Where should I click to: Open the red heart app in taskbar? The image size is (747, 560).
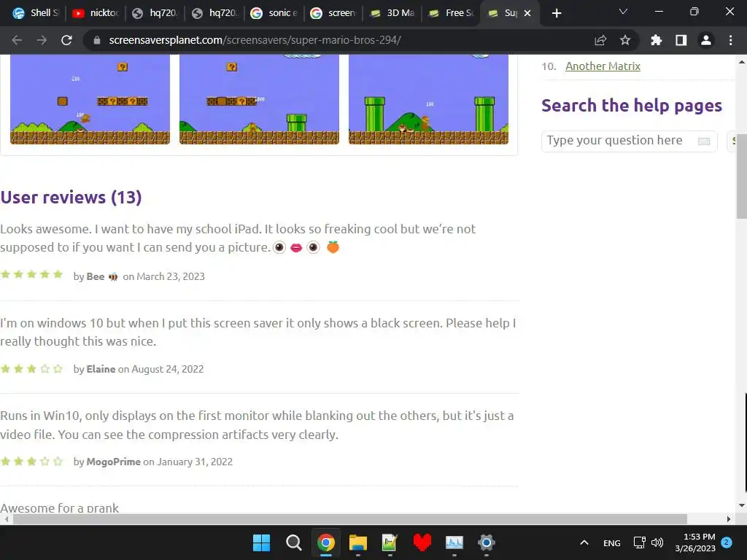coord(422,542)
